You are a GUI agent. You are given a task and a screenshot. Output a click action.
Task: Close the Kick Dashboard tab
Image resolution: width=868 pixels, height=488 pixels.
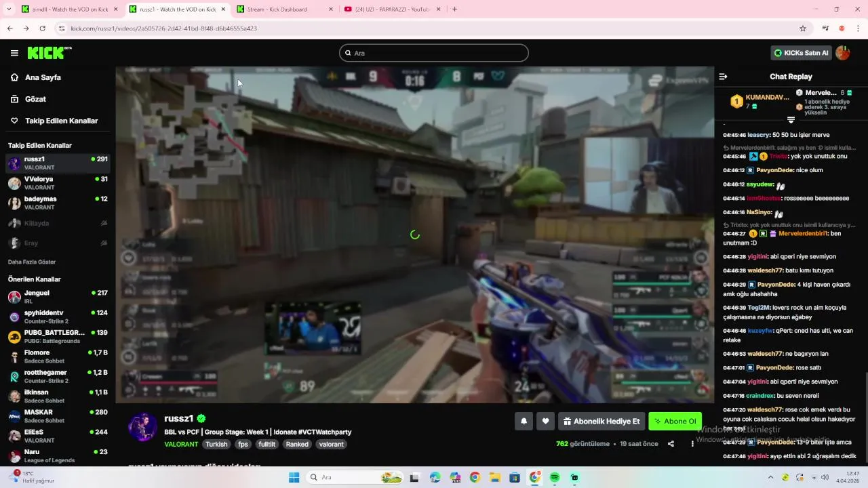330,9
